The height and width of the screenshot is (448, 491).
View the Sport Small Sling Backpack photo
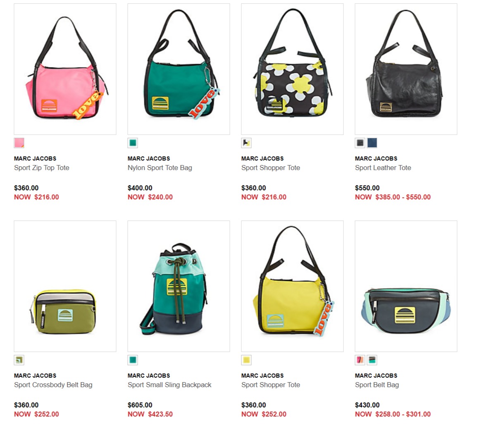[179, 286]
